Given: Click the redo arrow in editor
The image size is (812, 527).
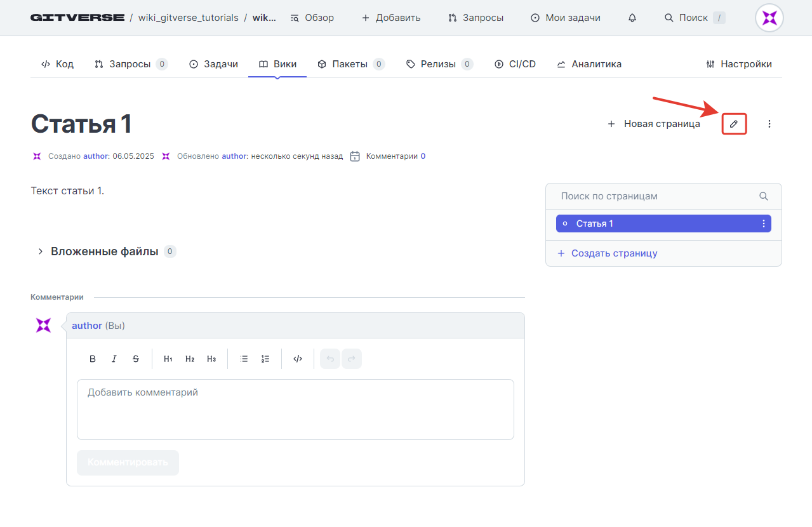Looking at the screenshot, I should pyautogui.click(x=352, y=359).
